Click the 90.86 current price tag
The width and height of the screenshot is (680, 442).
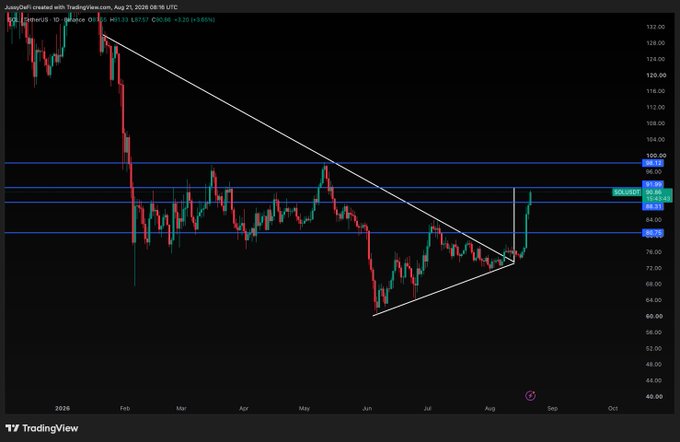pyautogui.click(x=654, y=192)
